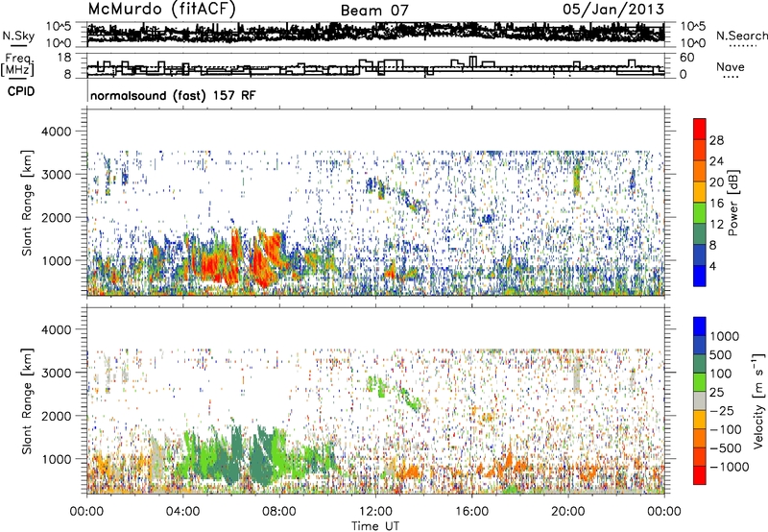Click the "4000" tick on the power panel
This screenshot has height=532, width=768.
pos(56,132)
